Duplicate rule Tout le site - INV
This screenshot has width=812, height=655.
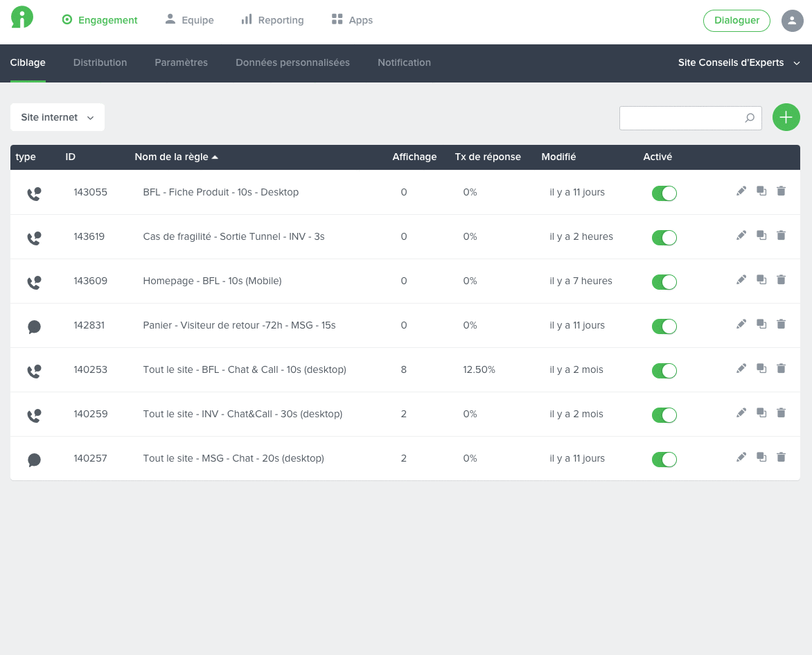pos(761,413)
